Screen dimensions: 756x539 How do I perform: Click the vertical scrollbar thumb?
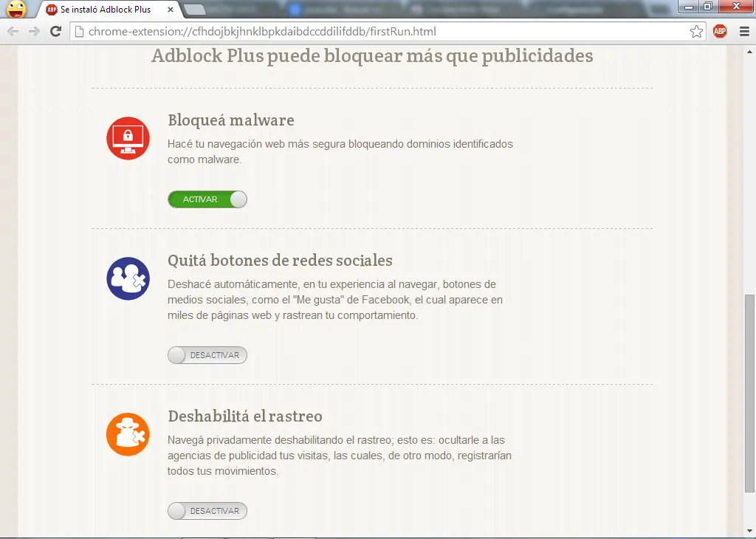(749, 394)
